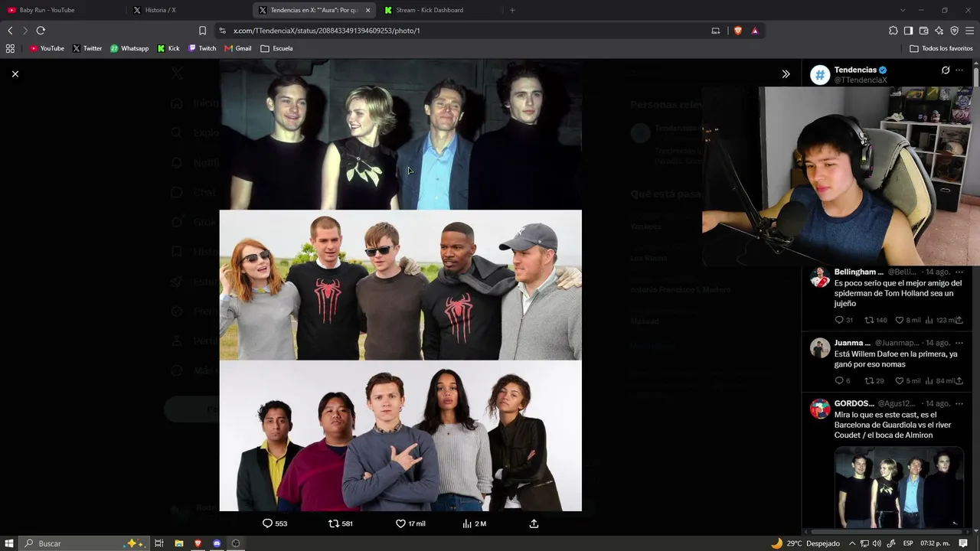
Task: Open Kick bookmark
Action: 168,48
